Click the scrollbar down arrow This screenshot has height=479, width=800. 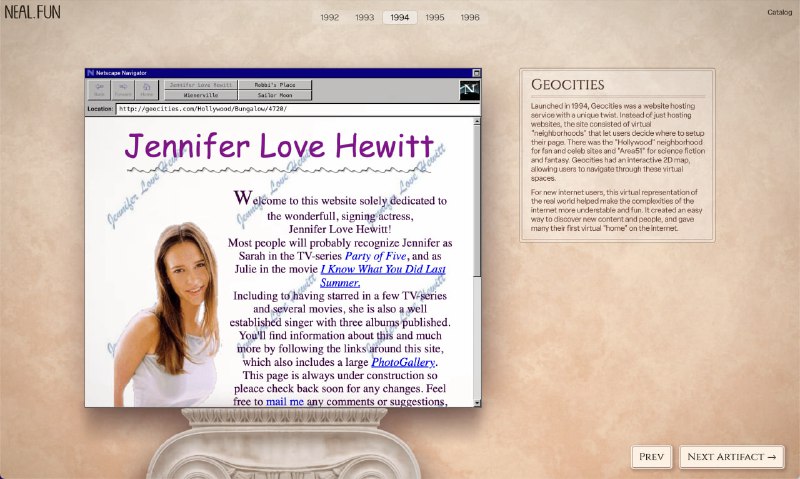477,403
